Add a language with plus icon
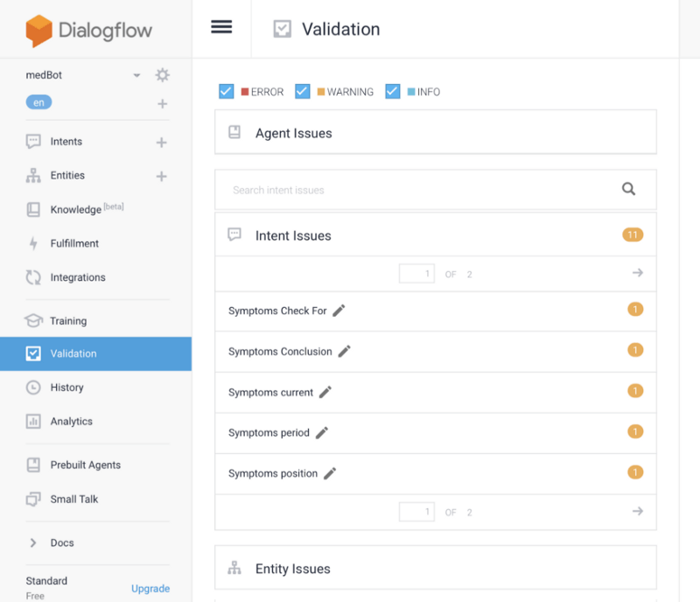Image resolution: width=700 pixels, height=602 pixels. tap(163, 104)
